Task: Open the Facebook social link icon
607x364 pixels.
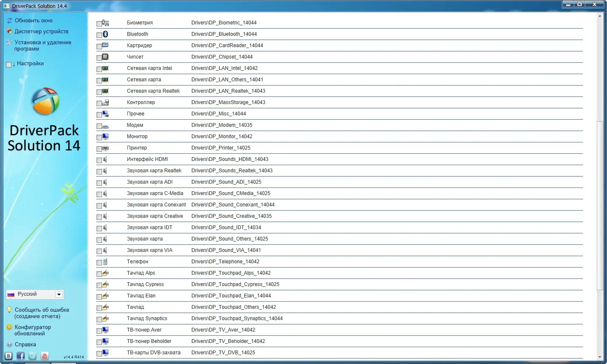Action: click(x=21, y=356)
